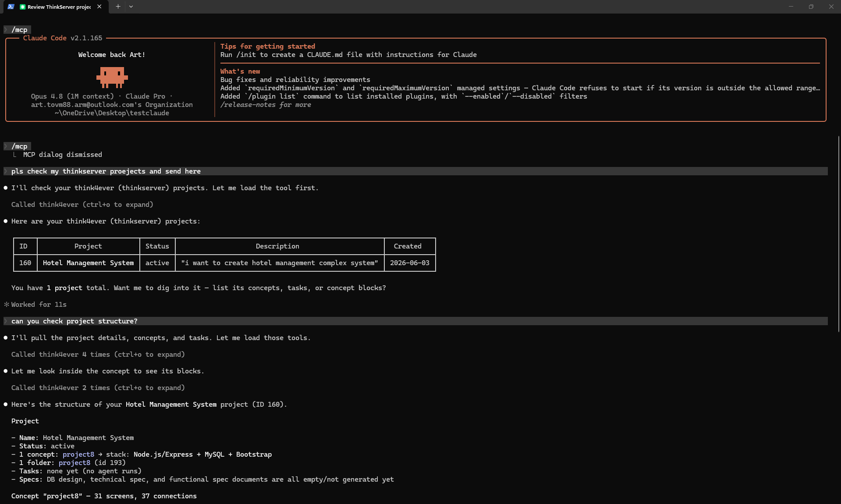Click the '2026-06-03' created date cell
Viewport: 841px width, 504px height.
409,263
